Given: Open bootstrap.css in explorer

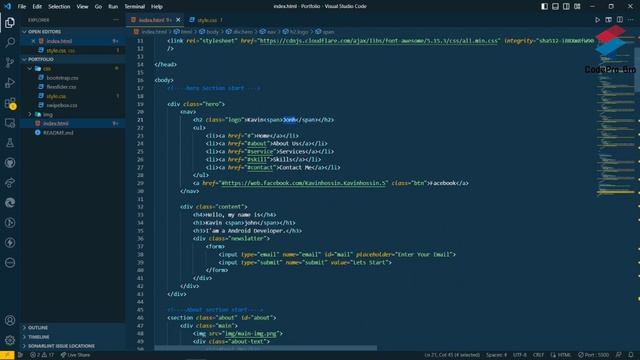Looking at the screenshot, I should pos(62,78).
